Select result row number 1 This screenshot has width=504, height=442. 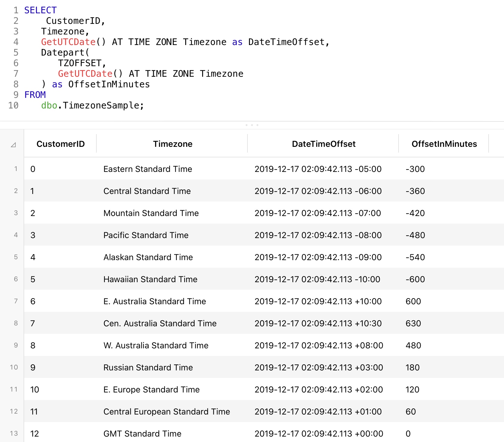[16, 169]
